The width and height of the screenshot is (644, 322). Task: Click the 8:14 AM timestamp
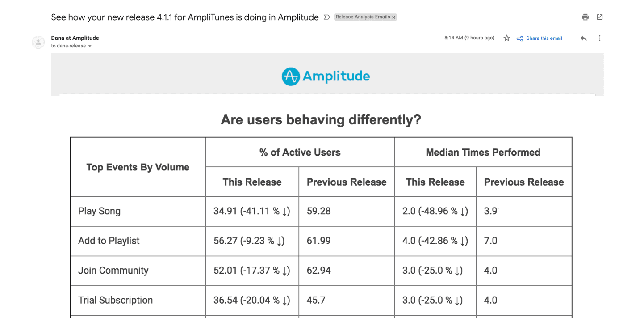tap(469, 38)
